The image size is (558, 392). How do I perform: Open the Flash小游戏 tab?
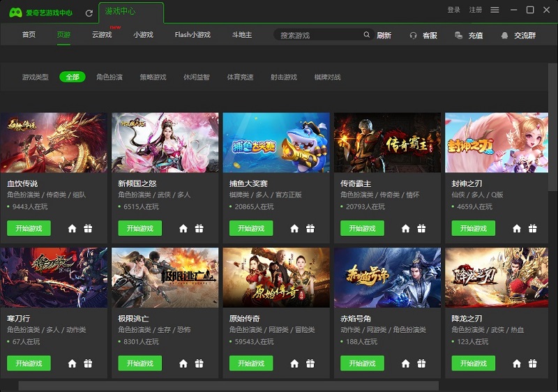[x=193, y=34]
